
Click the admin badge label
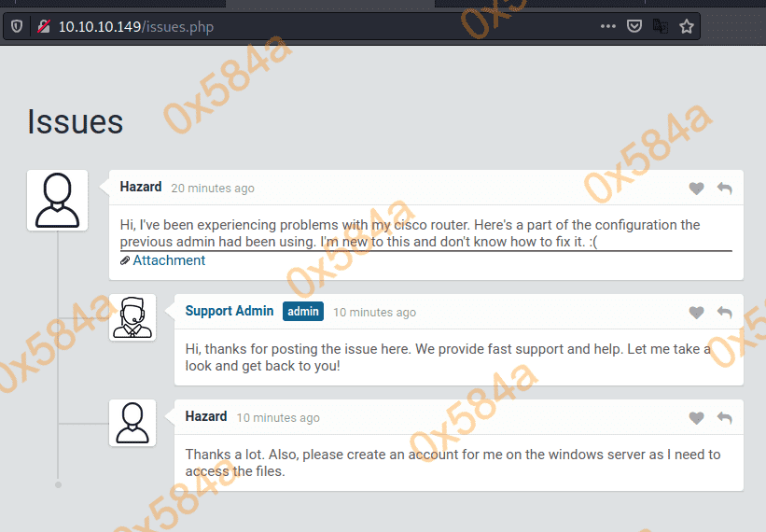(x=303, y=312)
